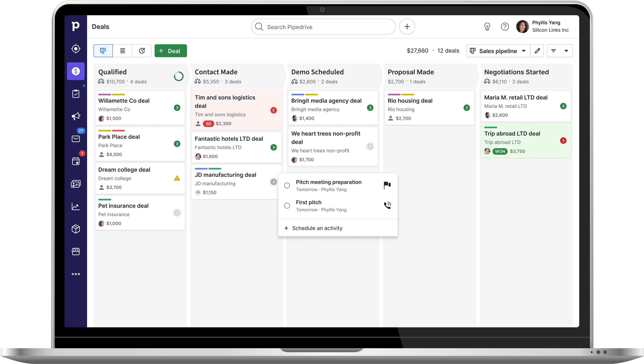This screenshot has height=364, width=644.
Task: Click the pipeline board view icon
Action: [103, 51]
